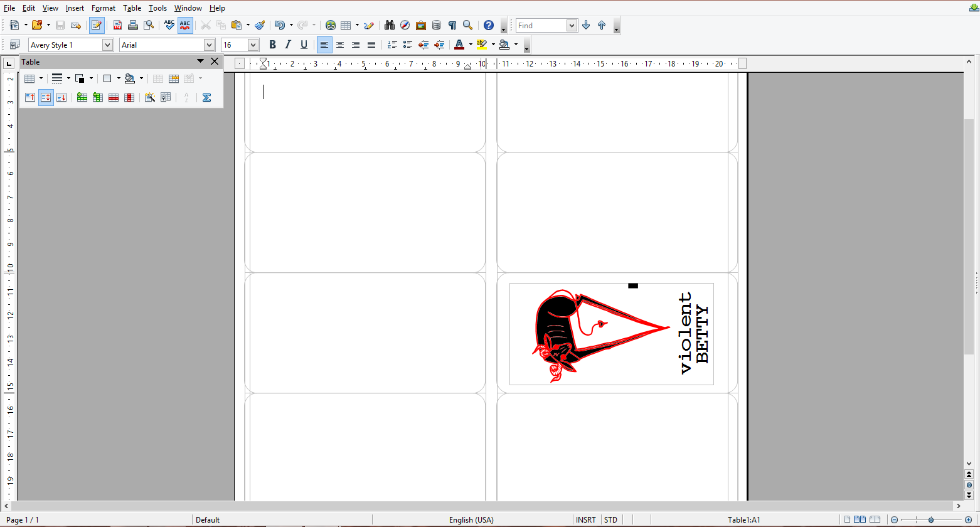Image resolution: width=980 pixels, height=527 pixels.
Task: Click the INSRT mode in status bar
Action: (x=586, y=519)
